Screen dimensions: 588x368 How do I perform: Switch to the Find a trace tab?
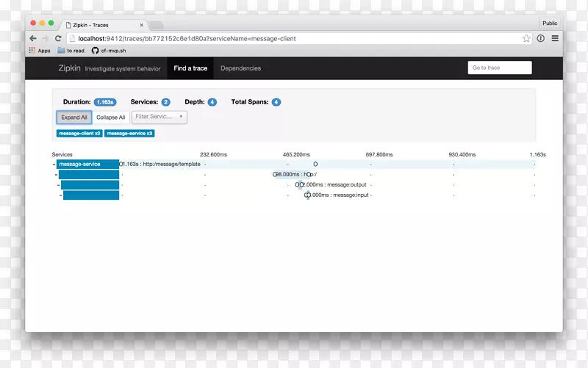pyautogui.click(x=190, y=68)
